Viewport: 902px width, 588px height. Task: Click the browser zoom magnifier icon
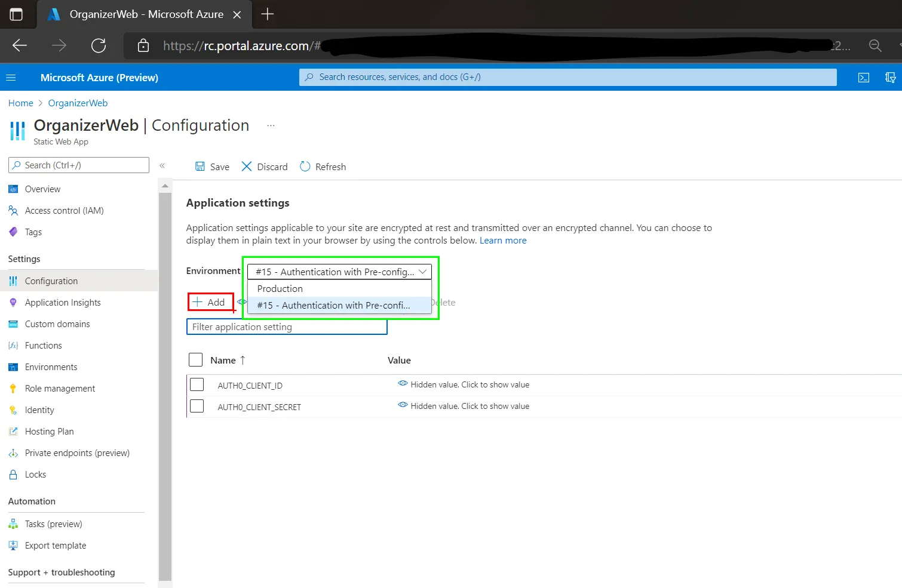(875, 45)
